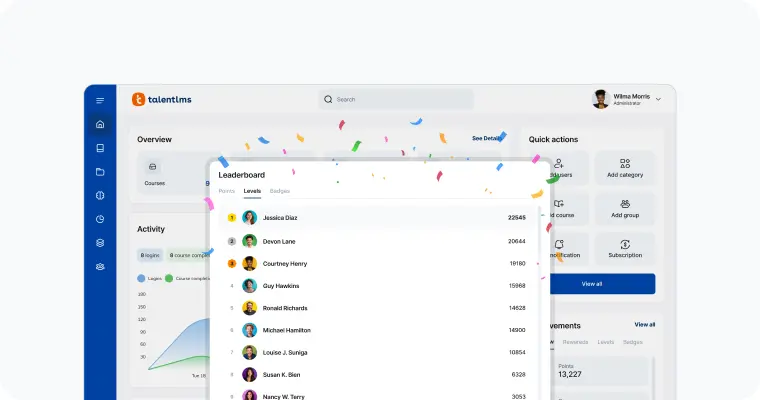Open the reports pie chart icon
Screen dimensions: 760x400
tap(100, 219)
